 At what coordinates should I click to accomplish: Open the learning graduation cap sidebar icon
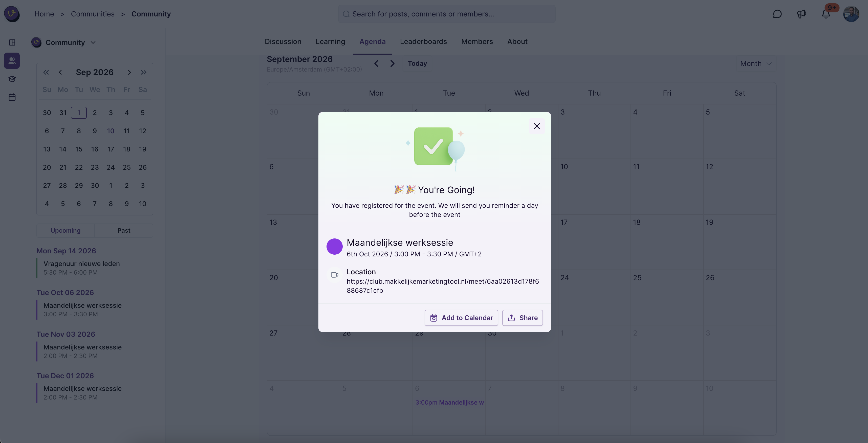12,79
